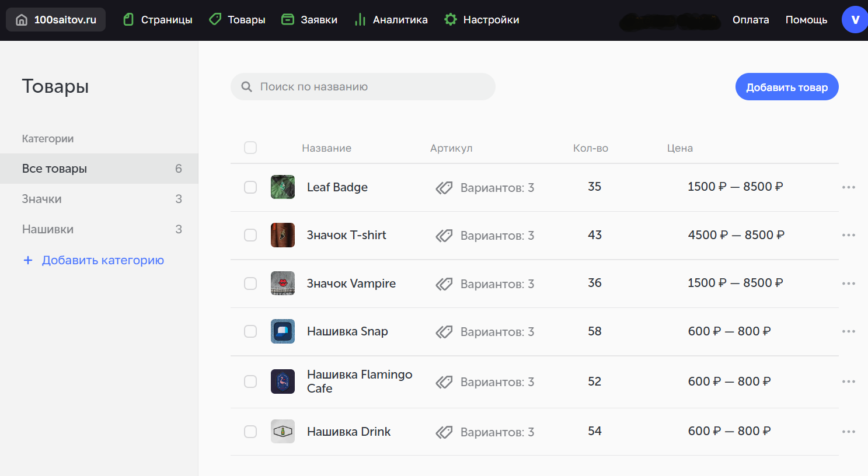This screenshot has height=476, width=868.
Task: Click the home icon next to 100saitov.ru
Action: [x=22, y=20]
